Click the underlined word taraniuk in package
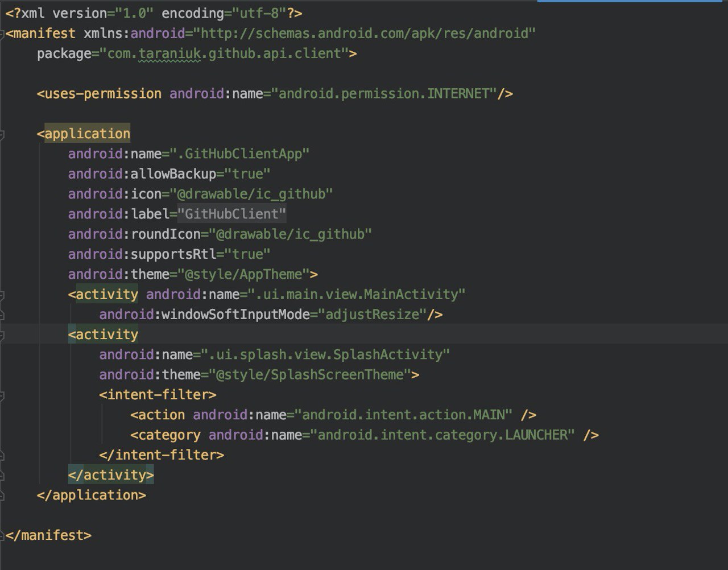 click(x=169, y=53)
